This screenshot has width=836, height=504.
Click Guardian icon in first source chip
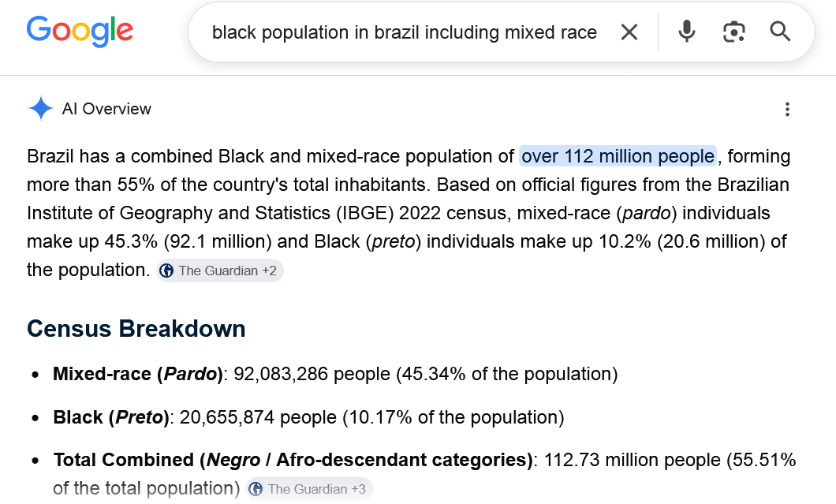coord(167,271)
